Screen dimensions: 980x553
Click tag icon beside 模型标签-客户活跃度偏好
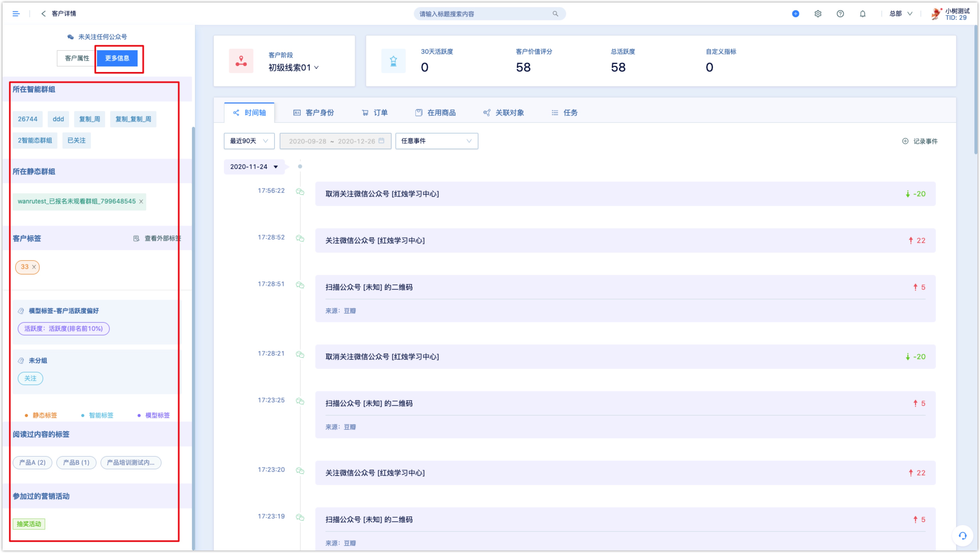21,311
